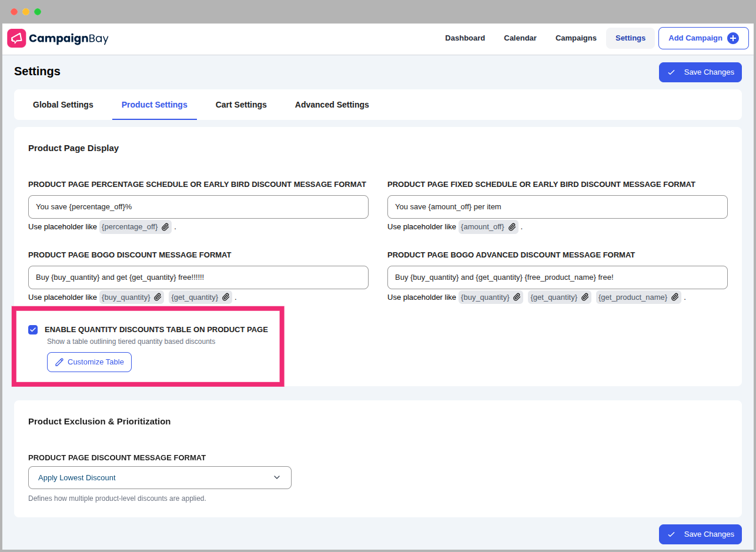Click the CampaignBay logo icon

tap(16, 38)
